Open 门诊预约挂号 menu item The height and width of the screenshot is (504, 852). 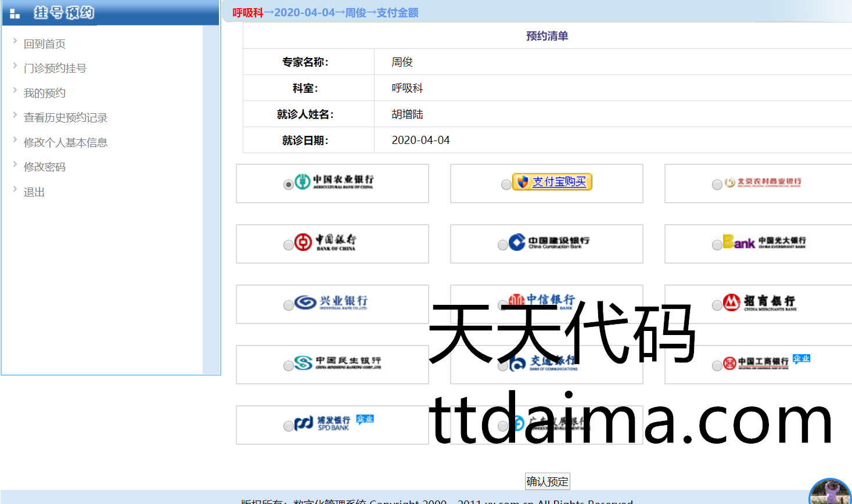tap(55, 69)
